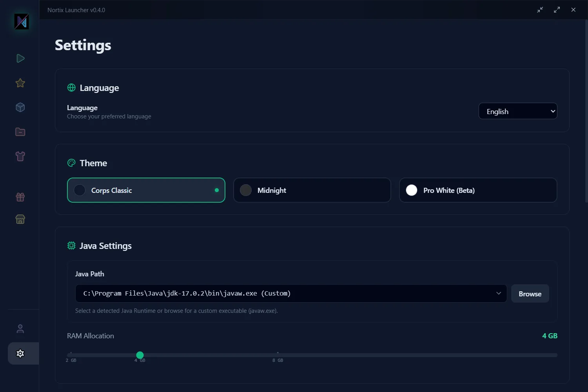Select the Midnight theme
This screenshot has height=392, width=588.
(x=312, y=191)
